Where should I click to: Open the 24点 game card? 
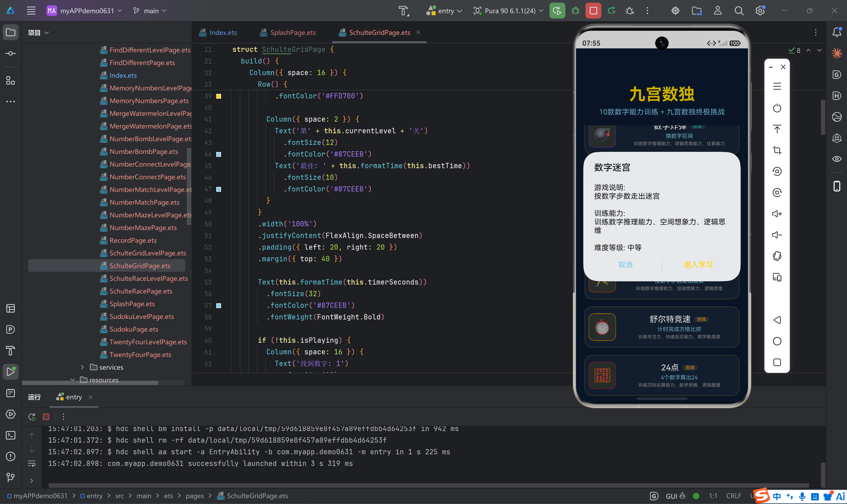(x=661, y=375)
